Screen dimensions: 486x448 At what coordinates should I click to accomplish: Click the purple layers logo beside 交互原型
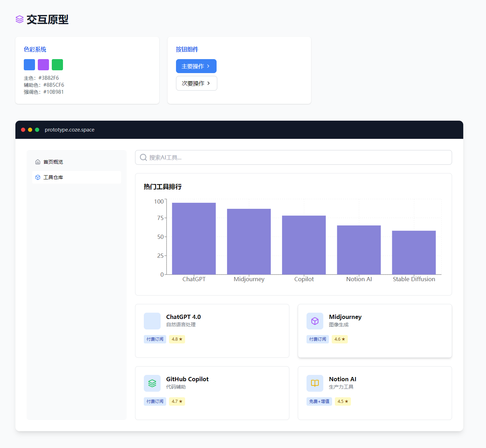click(20, 19)
